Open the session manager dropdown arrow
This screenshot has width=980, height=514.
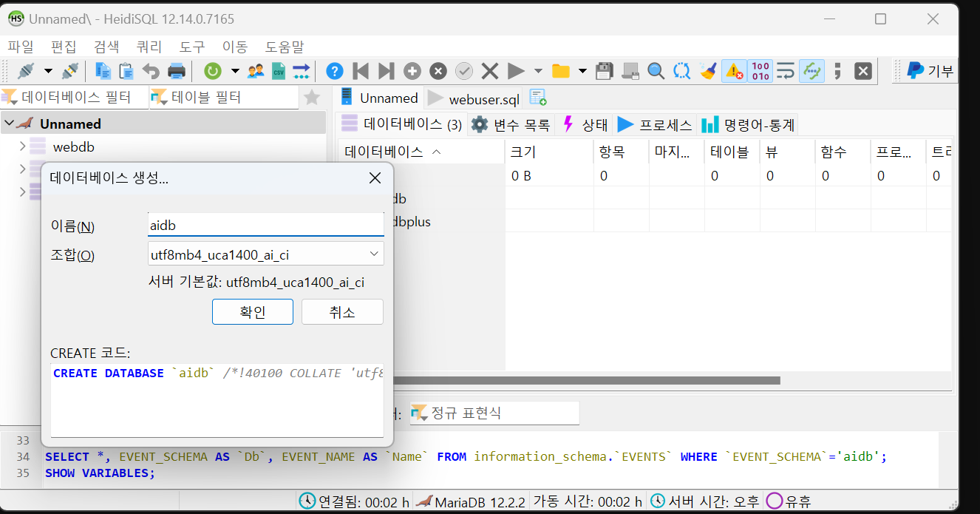48,71
